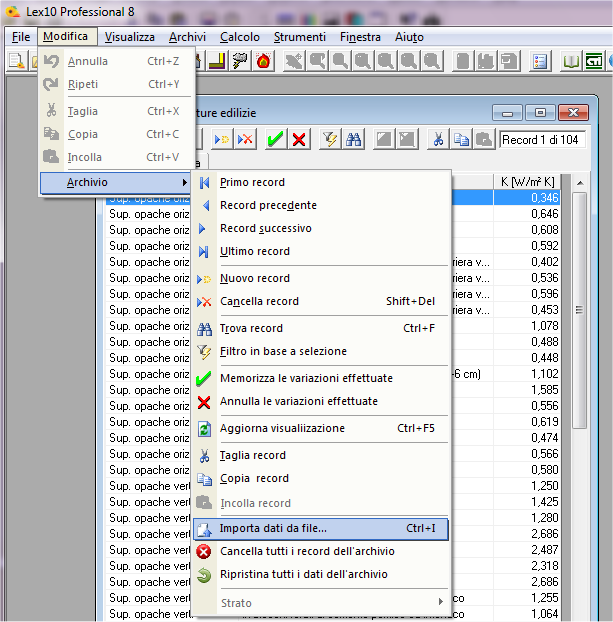Click the storm cloud lightning toolbar icon
The image size is (613, 622).
pos(240,61)
